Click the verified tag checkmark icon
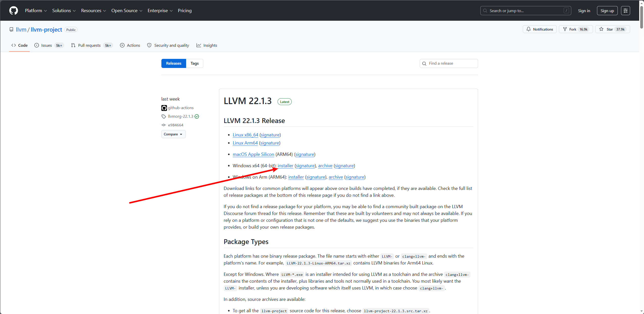This screenshot has width=644, height=314. click(197, 116)
